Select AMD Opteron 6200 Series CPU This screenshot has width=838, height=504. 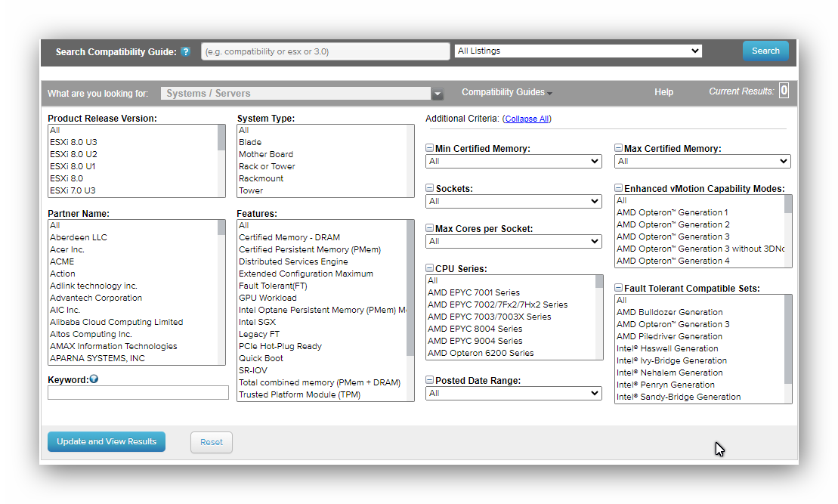coord(481,354)
